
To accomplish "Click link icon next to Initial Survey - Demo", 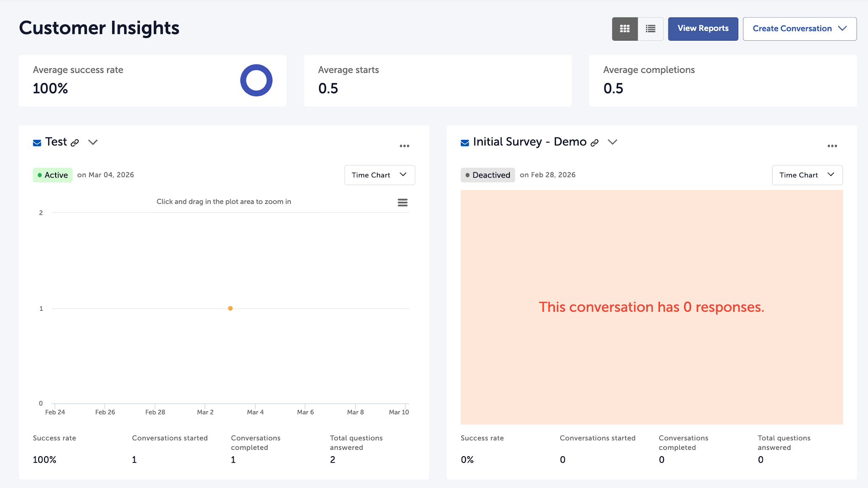I will click(595, 143).
